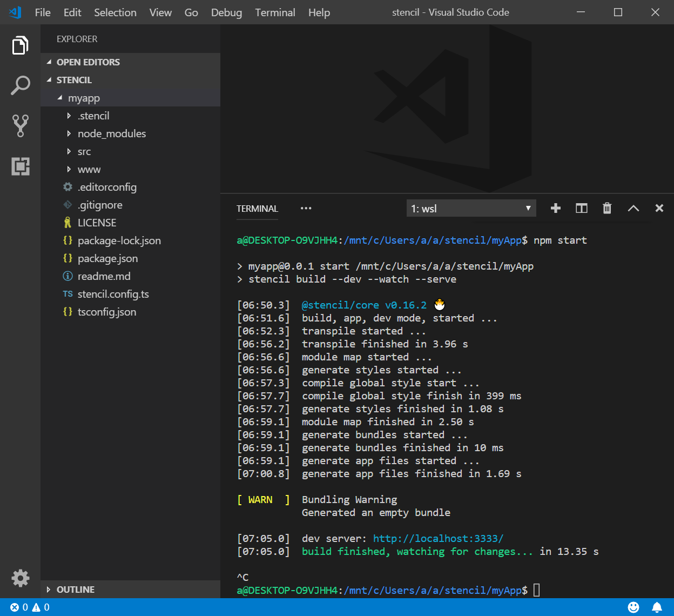The height and width of the screenshot is (616, 674).
Task: Collapse the myapp folder
Action: pos(84,98)
